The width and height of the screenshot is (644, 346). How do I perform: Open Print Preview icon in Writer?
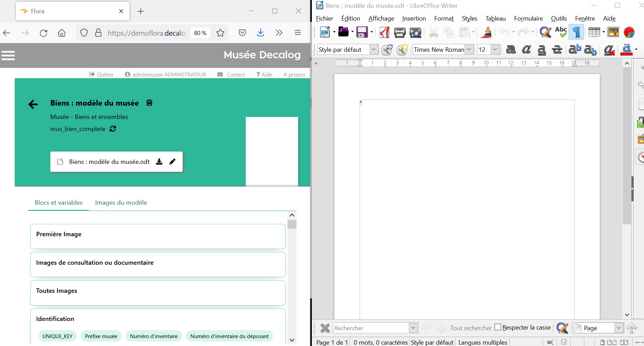pyautogui.click(x=415, y=33)
